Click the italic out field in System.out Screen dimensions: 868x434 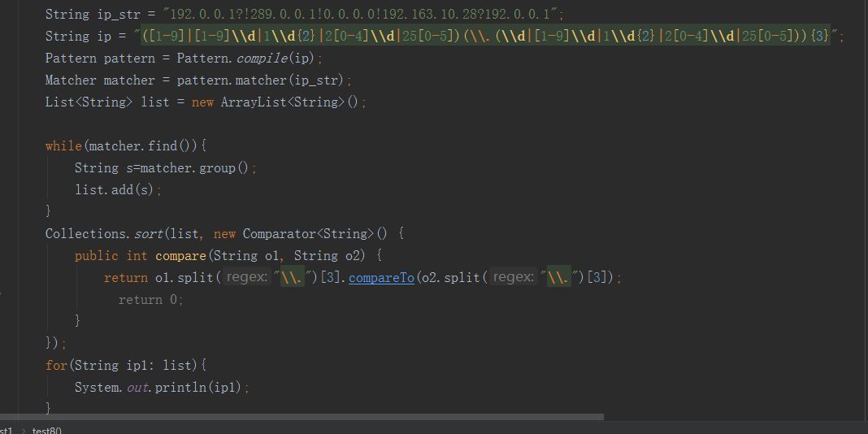click(138, 388)
